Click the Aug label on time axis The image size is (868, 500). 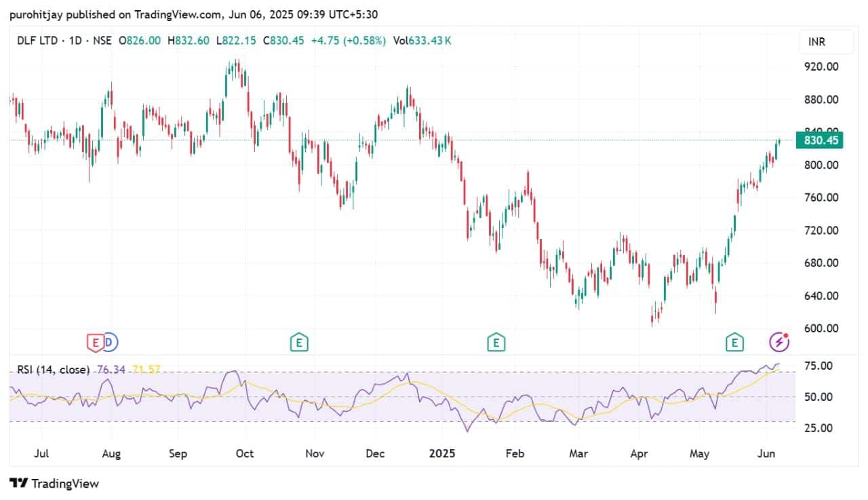coord(111,453)
